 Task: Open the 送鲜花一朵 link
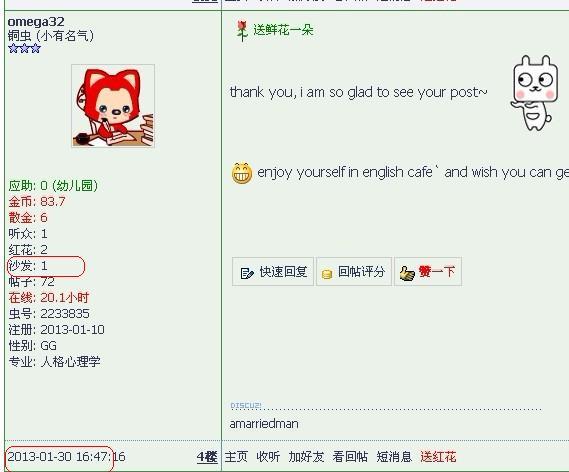[283, 30]
